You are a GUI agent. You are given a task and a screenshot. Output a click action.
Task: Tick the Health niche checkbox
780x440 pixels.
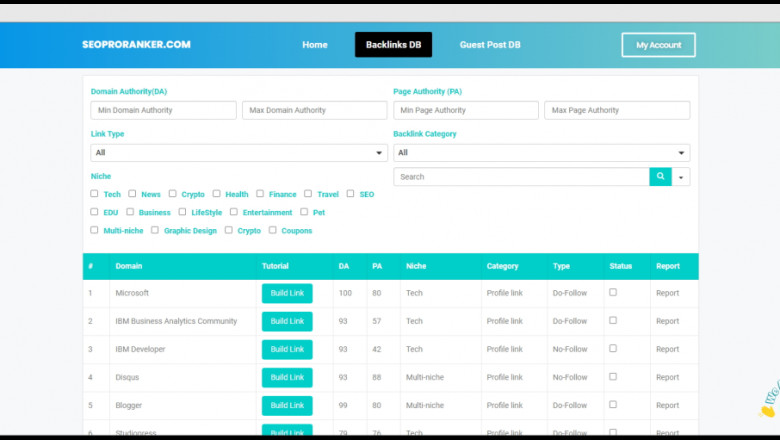click(216, 194)
